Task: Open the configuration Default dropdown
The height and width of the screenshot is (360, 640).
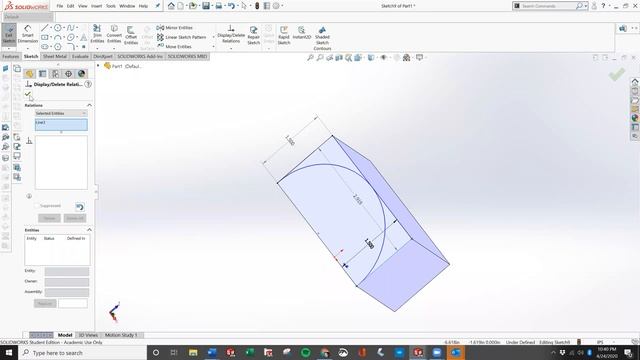Action: 28,17
